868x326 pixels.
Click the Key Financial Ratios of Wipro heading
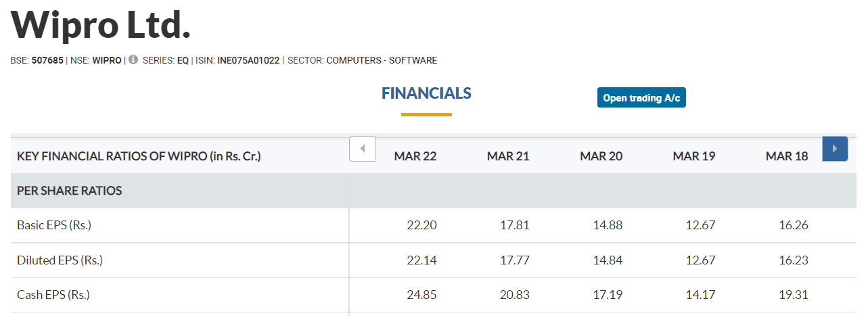click(x=139, y=156)
